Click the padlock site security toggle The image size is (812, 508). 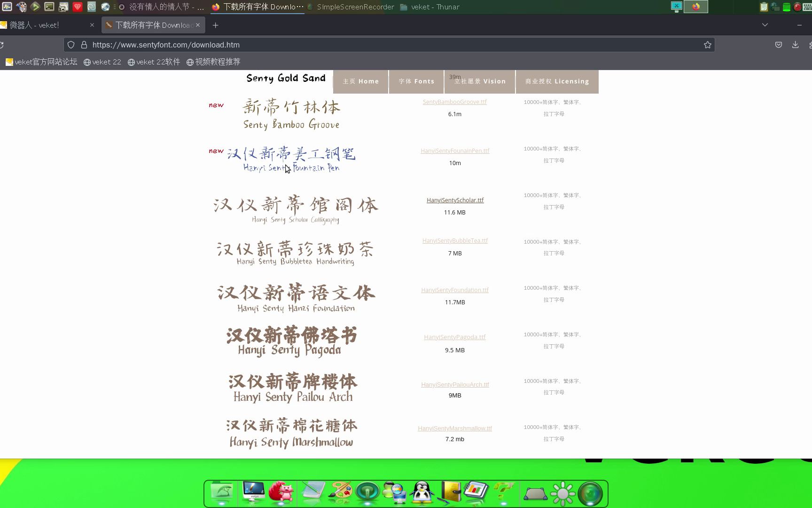[x=84, y=45]
